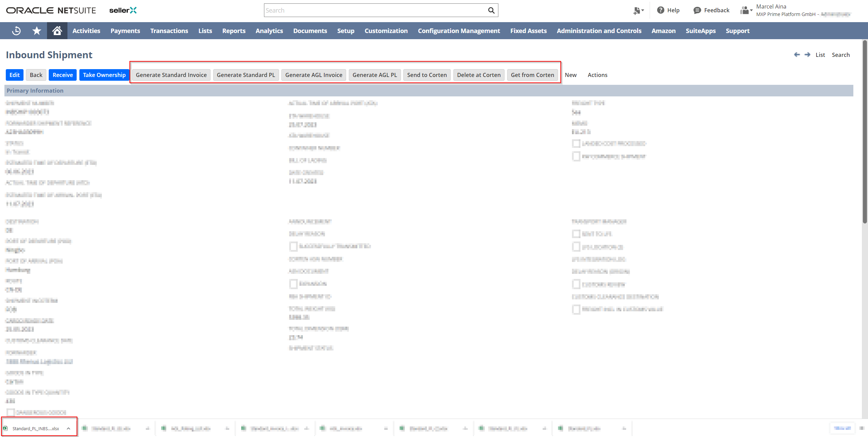Screen dimensions: 868x437
Task: Click the Home icon in navigation bar
Action: click(x=57, y=31)
